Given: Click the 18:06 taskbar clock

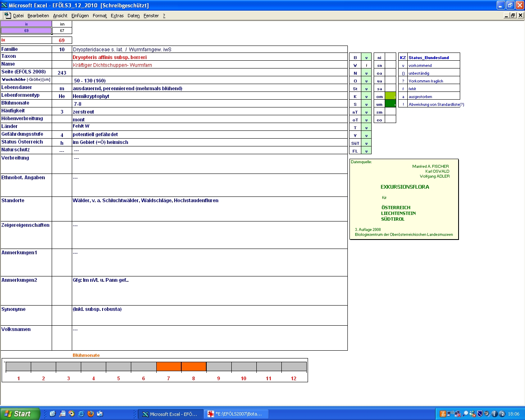Looking at the screenshot, I should coord(514,414).
